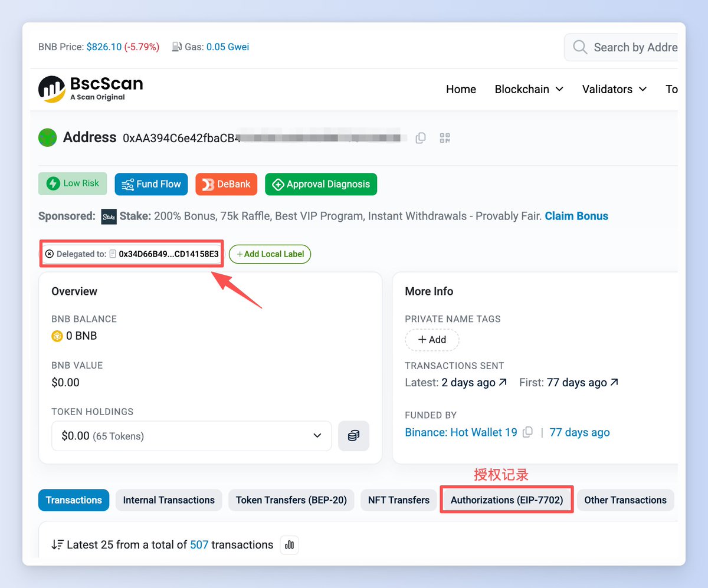Image resolution: width=708 pixels, height=588 pixels.
Task: Open latest sent transaction arrow
Action: point(503,382)
